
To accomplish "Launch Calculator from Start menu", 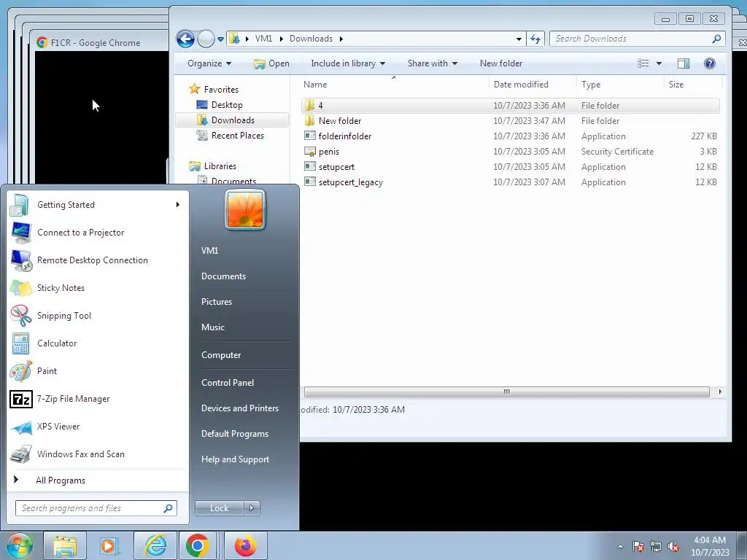I will [x=98, y=343].
